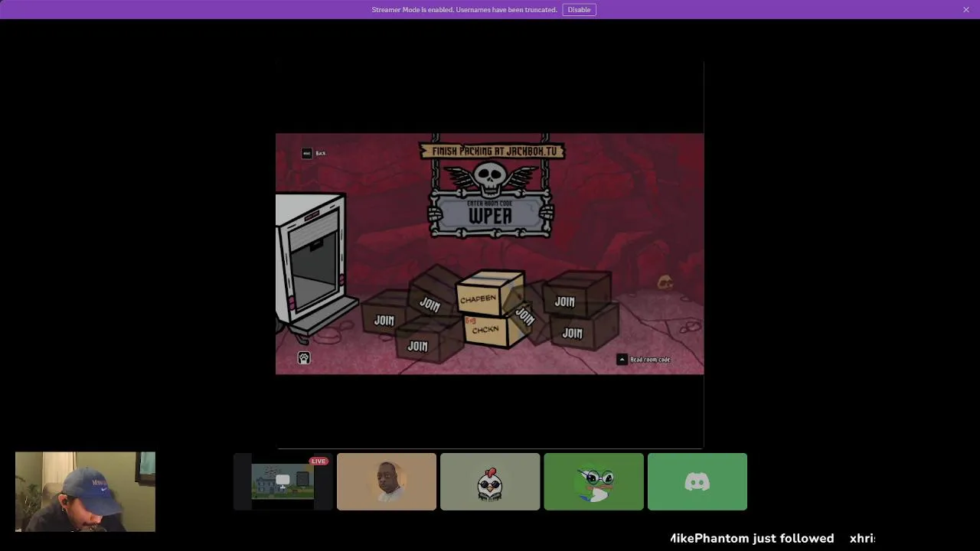980x551 pixels.
Task: Click the WPER room code sign
Action: [490, 214]
